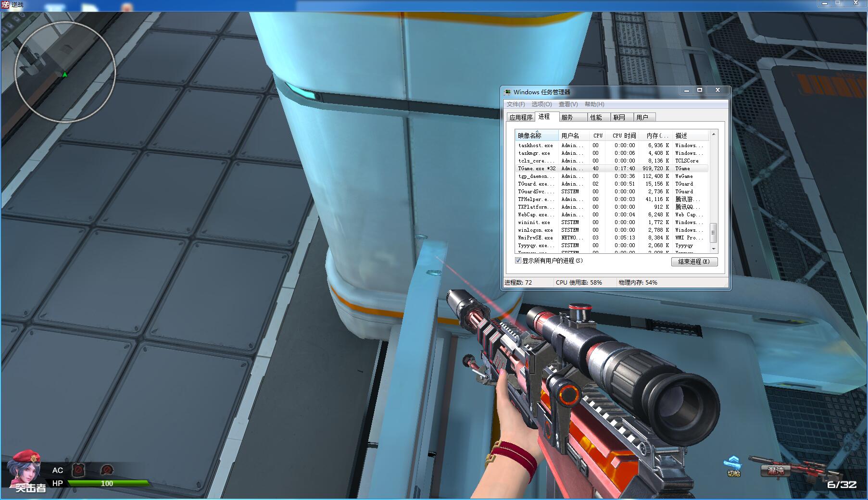Screen dimensions: 868x500
Task: Switch to the 服务 tab
Action: [x=573, y=117]
